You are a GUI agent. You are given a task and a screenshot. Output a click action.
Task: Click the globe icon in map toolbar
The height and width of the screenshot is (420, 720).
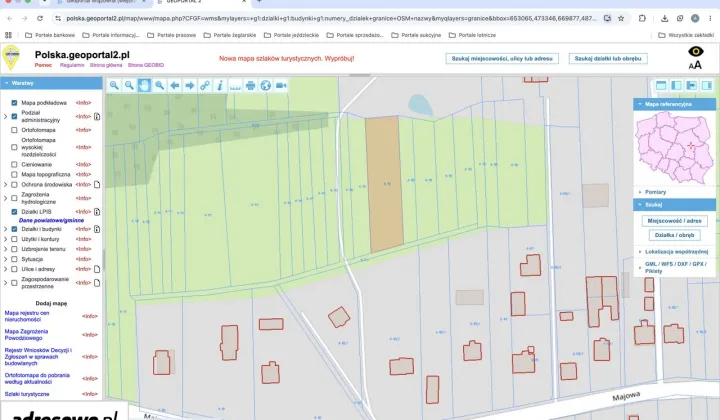click(x=265, y=85)
